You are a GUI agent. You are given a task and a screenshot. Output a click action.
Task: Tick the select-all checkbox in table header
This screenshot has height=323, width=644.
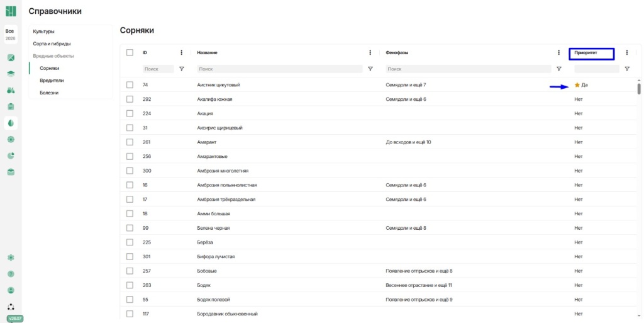130,53
